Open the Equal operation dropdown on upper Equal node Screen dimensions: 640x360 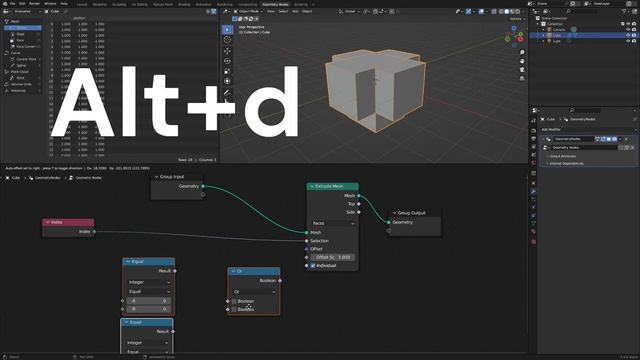coord(149,291)
